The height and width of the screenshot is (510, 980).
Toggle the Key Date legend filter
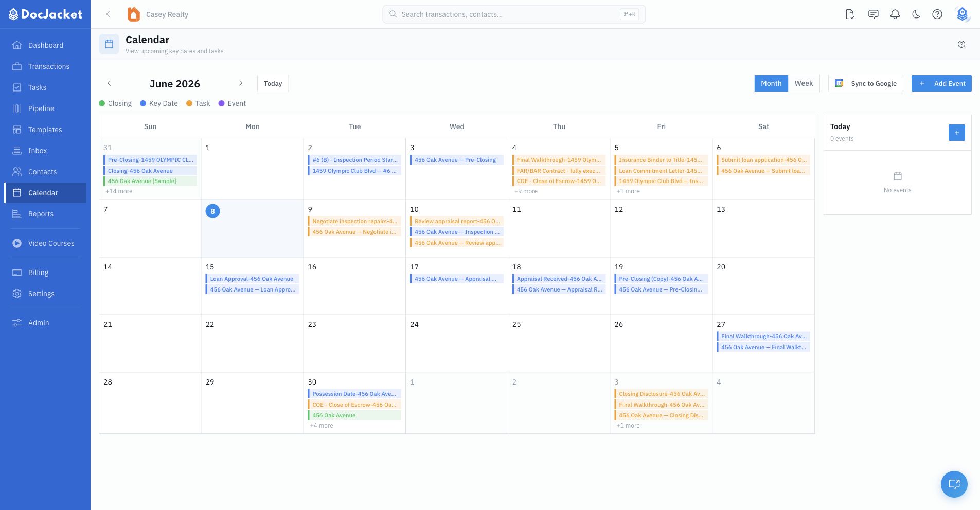tap(159, 103)
